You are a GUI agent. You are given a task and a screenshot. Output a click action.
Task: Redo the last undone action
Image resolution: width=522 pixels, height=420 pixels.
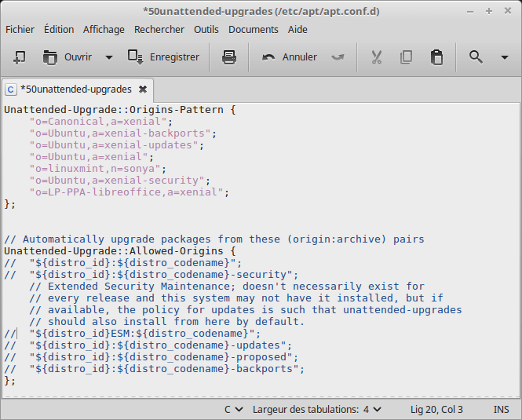(338, 57)
